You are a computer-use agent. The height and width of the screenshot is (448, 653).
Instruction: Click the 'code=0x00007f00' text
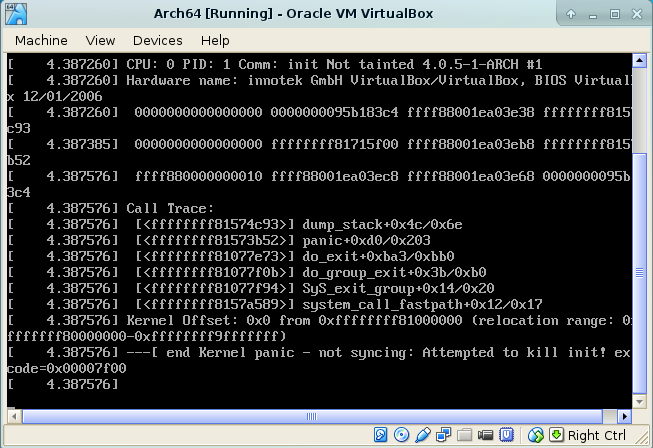point(67,368)
